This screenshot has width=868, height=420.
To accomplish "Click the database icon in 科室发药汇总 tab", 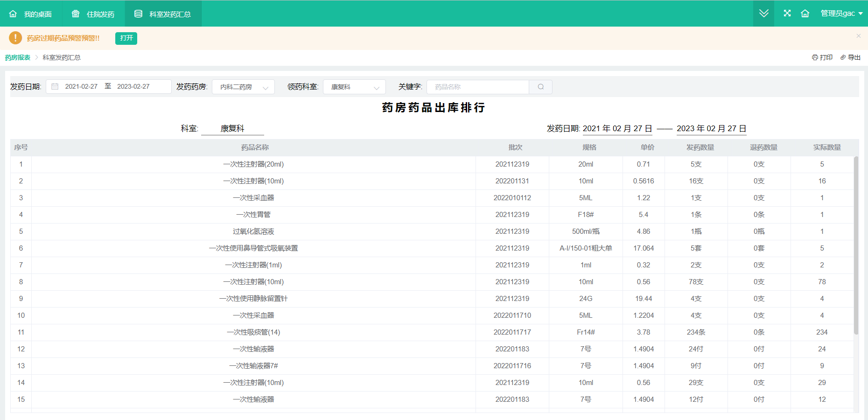I will point(138,14).
